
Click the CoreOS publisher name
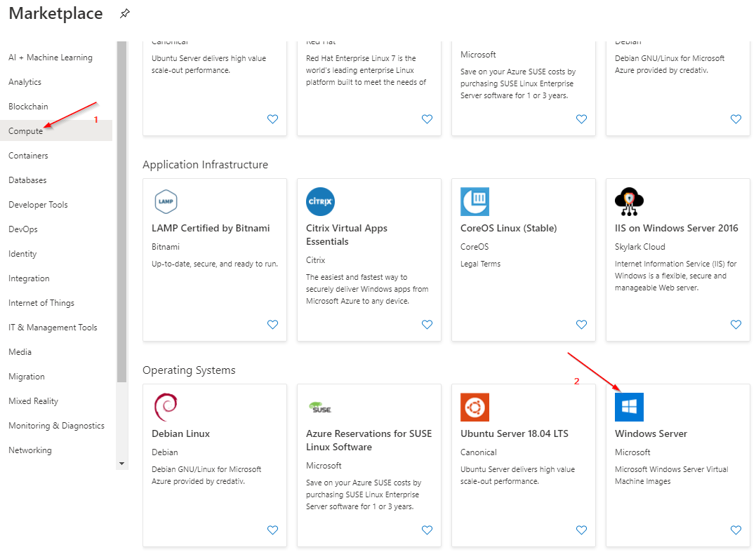click(475, 247)
